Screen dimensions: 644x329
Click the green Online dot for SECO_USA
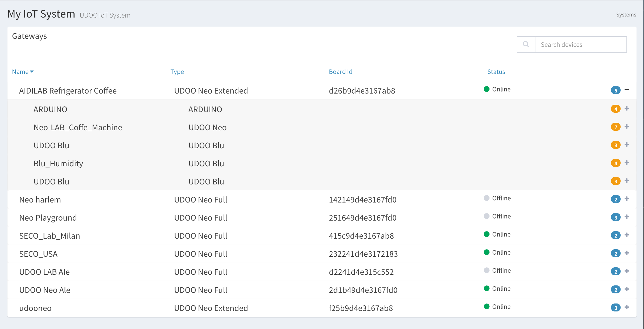point(486,252)
